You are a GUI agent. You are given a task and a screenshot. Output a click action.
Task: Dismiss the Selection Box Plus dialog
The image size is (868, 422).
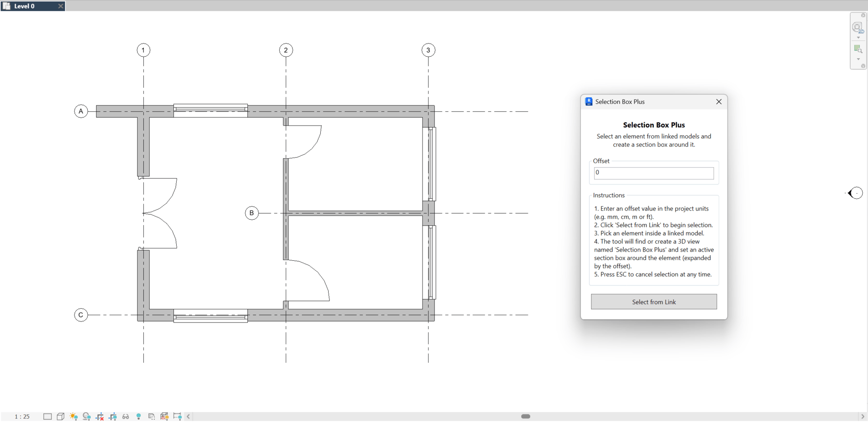pos(719,101)
